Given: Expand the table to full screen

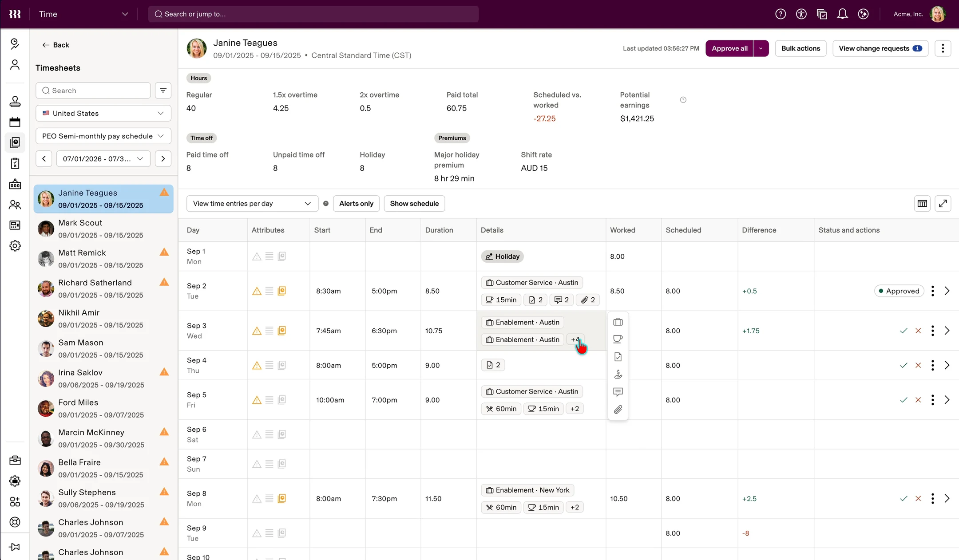Looking at the screenshot, I should tap(943, 204).
